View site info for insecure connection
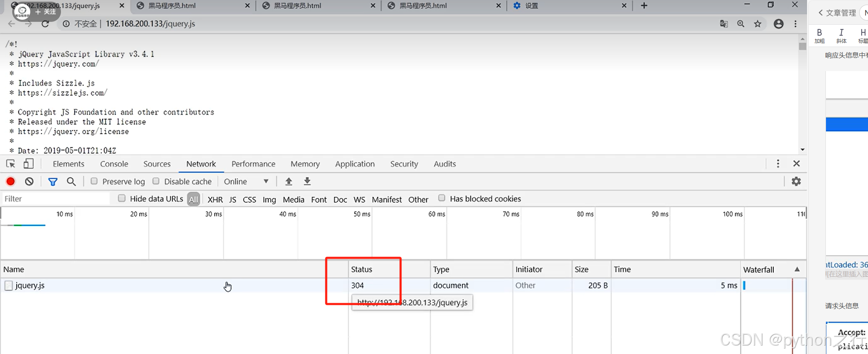Screen dimensions: 868x354 pyautogui.click(x=66, y=24)
